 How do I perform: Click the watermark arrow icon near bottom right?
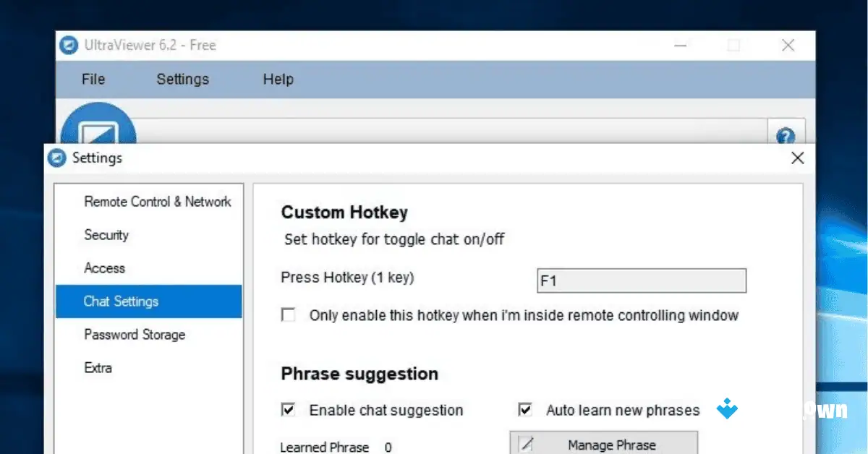(x=726, y=409)
